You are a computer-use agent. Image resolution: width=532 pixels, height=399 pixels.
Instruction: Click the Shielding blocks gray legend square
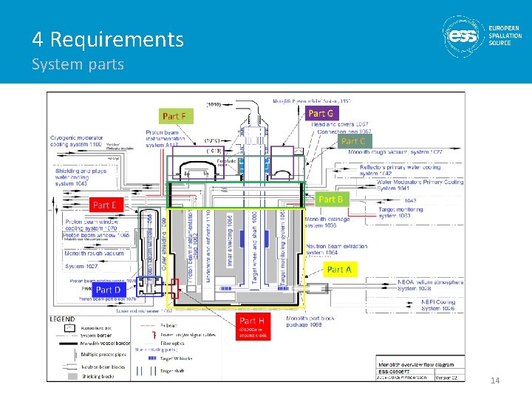pyautogui.click(x=72, y=376)
